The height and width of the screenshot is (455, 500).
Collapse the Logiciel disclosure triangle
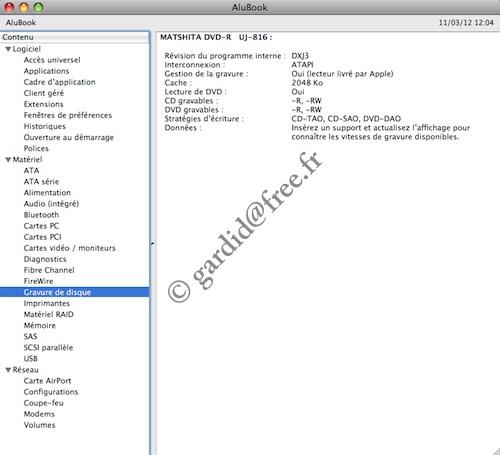(8, 49)
